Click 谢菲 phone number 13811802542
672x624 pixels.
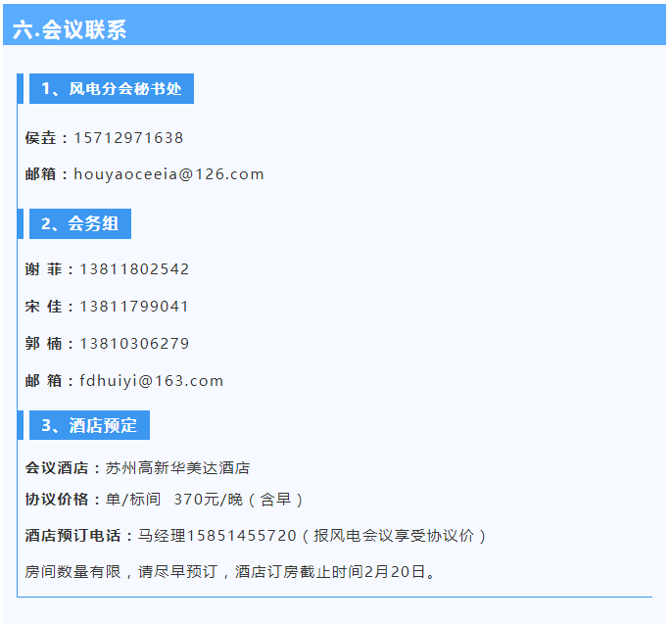pos(134,269)
